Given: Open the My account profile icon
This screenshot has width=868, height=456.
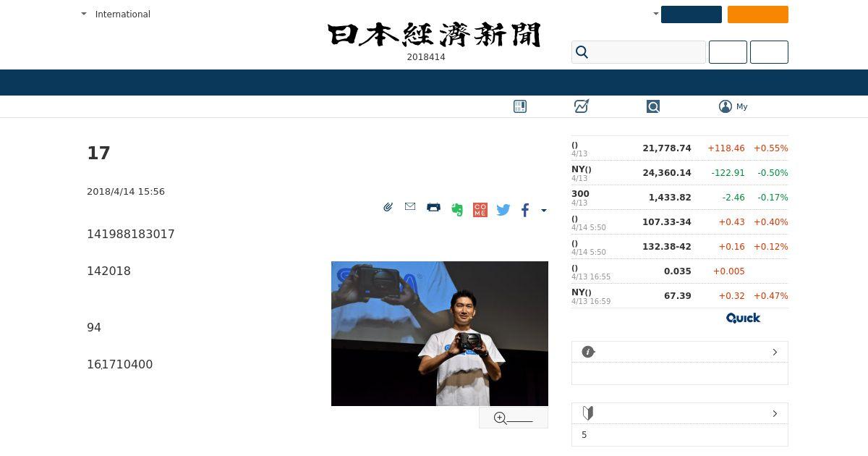Looking at the screenshot, I should (x=726, y=106).
